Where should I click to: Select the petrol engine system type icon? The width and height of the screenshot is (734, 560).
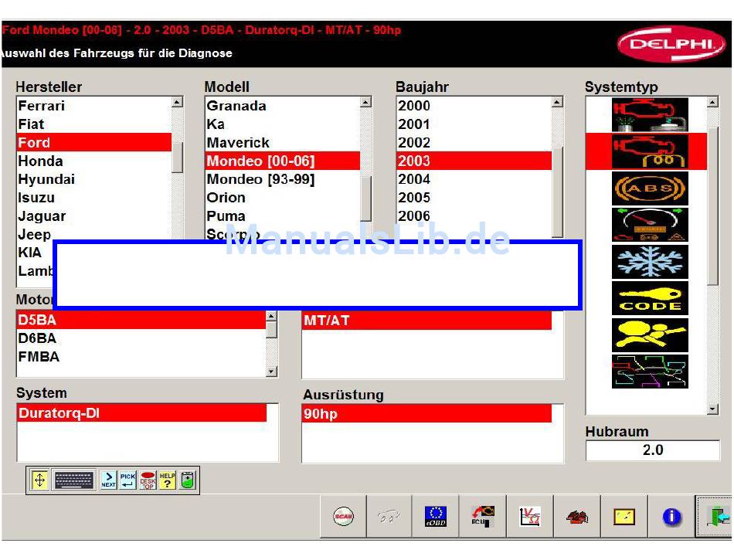pos(650,114)
